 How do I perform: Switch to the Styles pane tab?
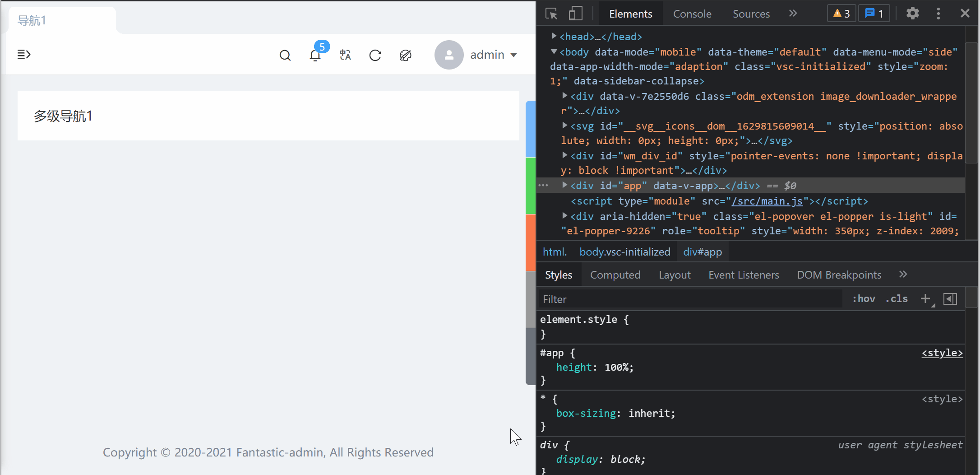tap(559, 275)
